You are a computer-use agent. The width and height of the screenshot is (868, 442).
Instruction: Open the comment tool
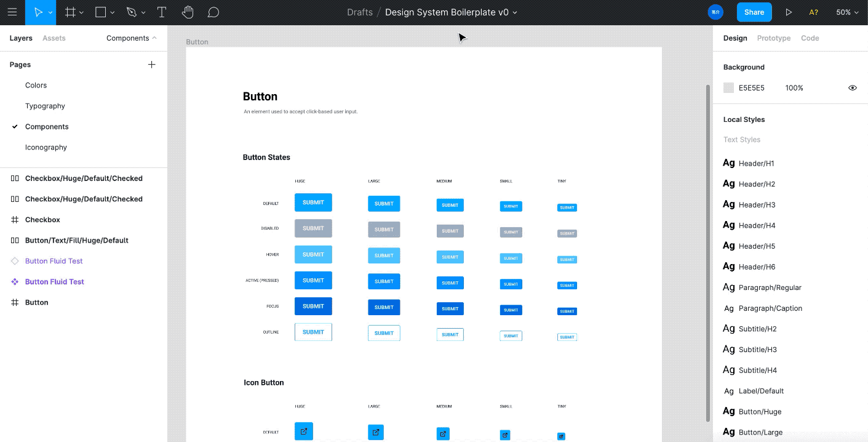point(213,12)
